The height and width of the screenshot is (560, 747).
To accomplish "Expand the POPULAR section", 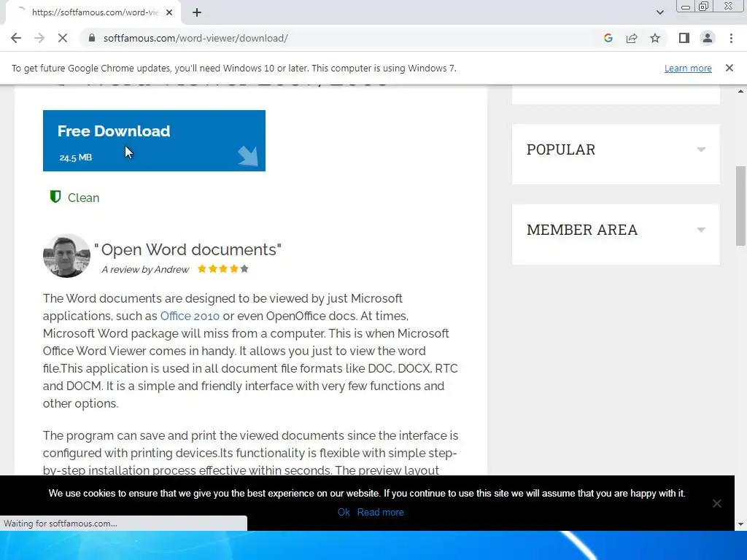I will pos(616,149).
